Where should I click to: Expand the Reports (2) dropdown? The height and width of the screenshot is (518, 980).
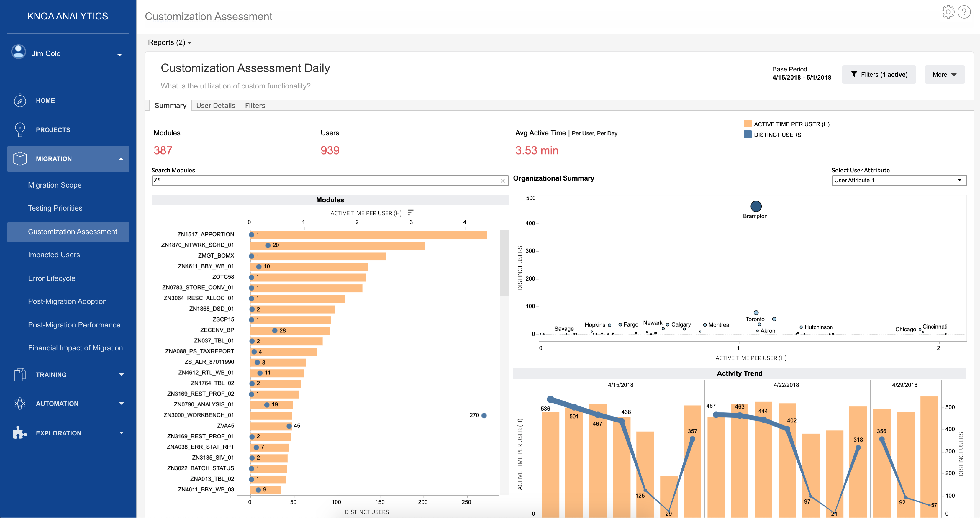(170, 42)
